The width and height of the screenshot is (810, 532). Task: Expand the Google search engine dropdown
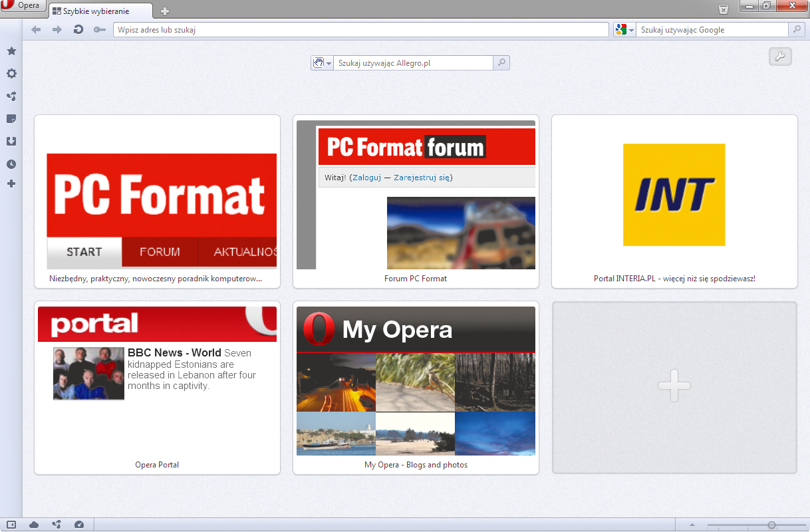[x=631, y=30]
